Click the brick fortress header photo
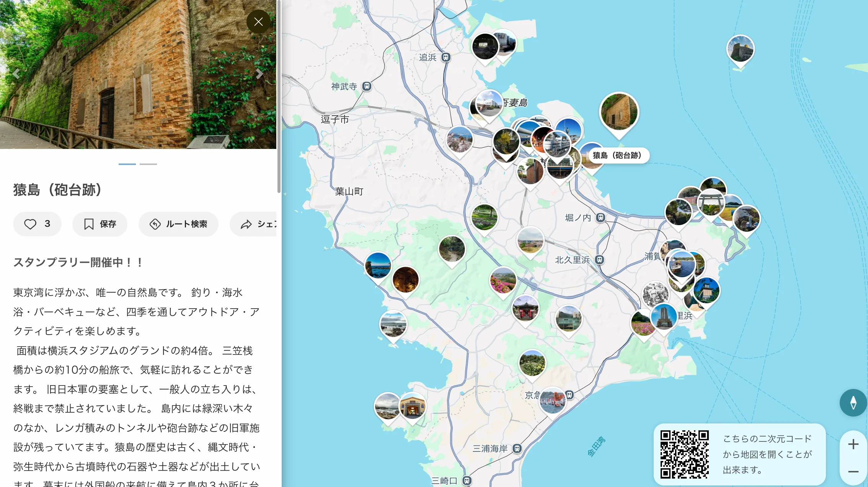868x487 pixels. tap(138, 74)
